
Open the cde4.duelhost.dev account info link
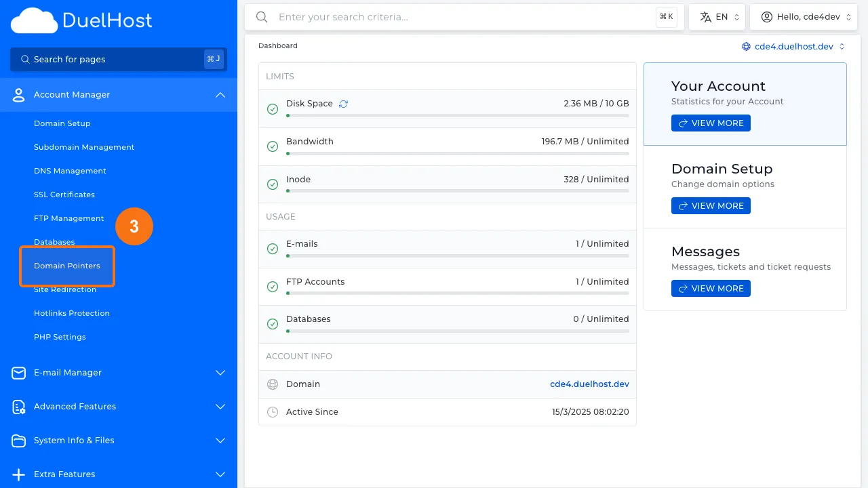(x=589, y=384)
